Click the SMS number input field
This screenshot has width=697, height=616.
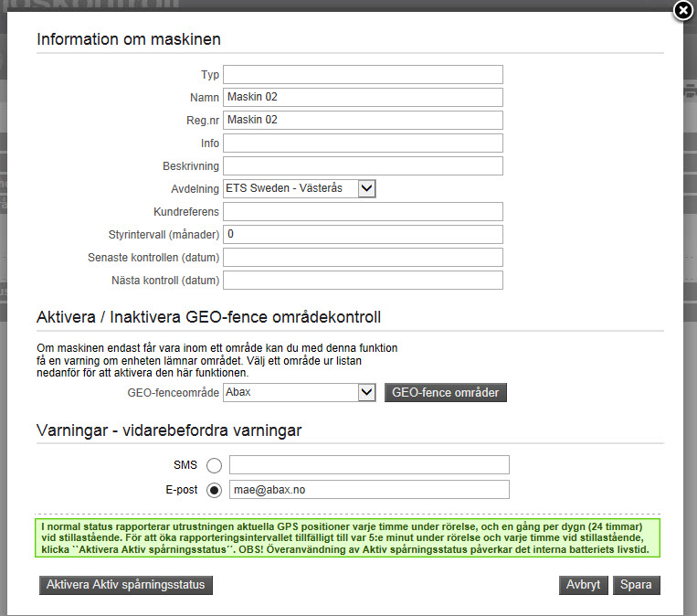(x=369, y=465)
